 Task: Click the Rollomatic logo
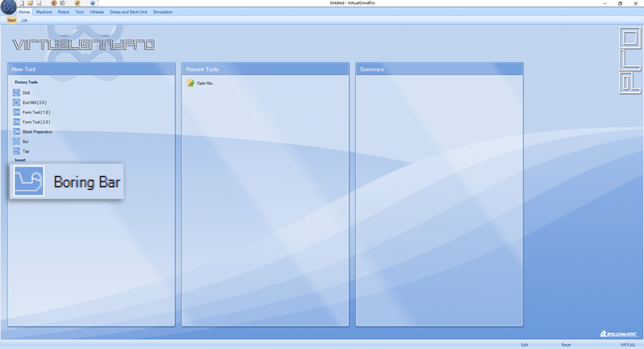pos(618,334)
